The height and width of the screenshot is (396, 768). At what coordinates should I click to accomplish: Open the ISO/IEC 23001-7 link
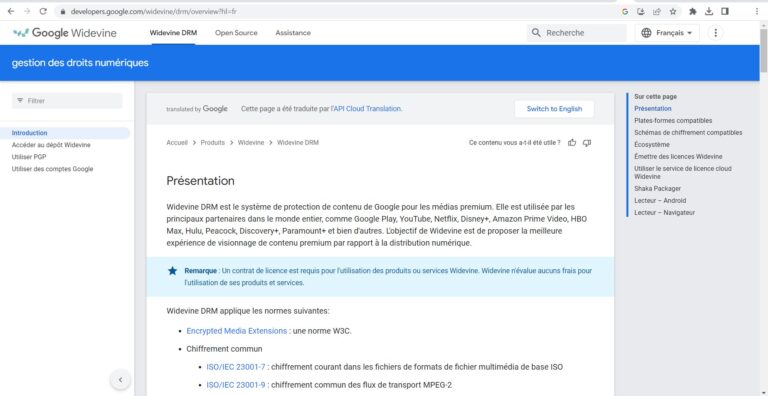(236, 367)
